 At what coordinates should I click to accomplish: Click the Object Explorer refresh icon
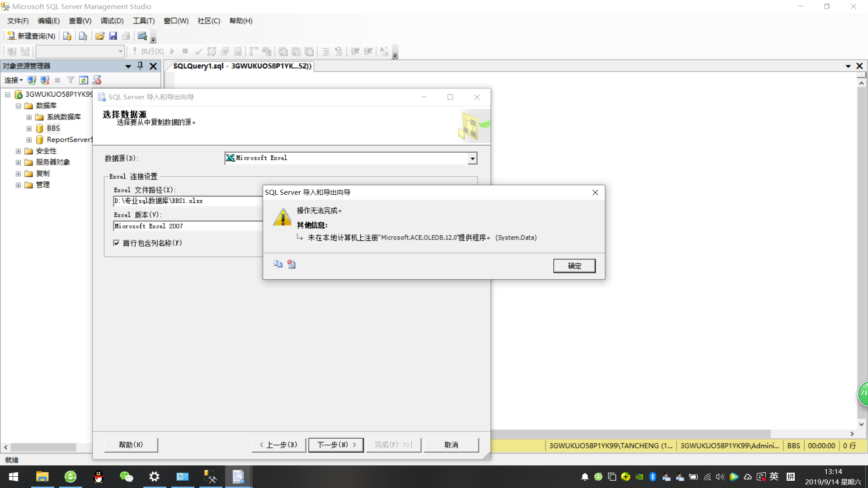84,80
